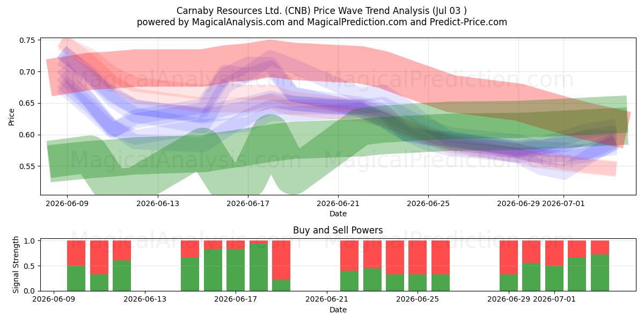
Task: Click 2026-06-13 on the price chart axis
Action: [157, 203]
